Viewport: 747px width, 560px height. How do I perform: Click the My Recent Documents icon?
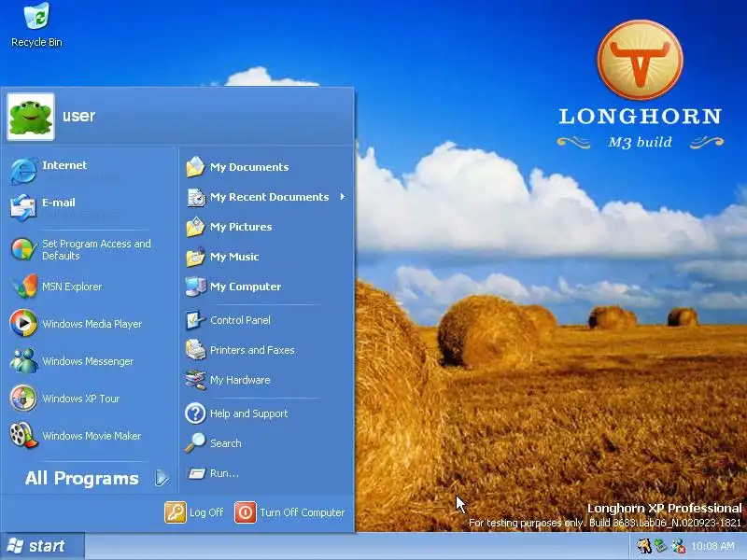tap(195, 197)
